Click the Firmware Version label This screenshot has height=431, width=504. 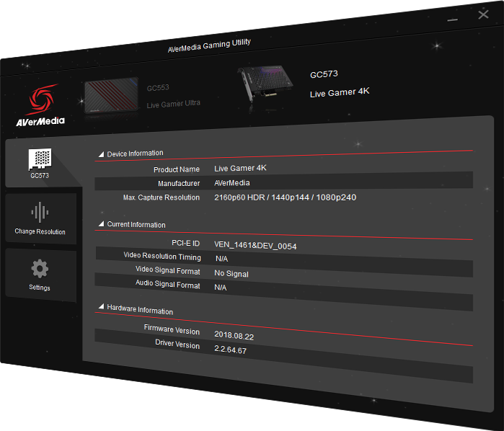[x=172, y=329]
